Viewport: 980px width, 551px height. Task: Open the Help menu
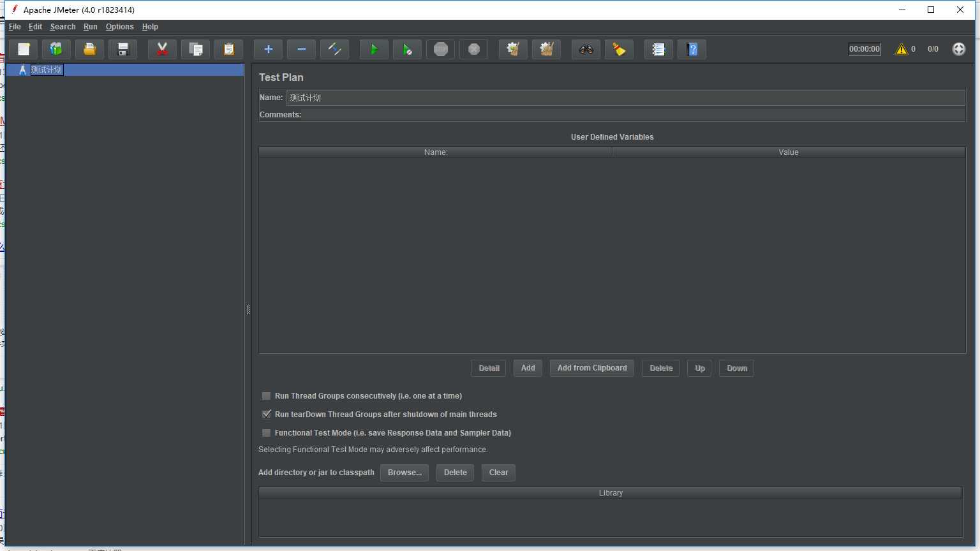coord(150,27)
